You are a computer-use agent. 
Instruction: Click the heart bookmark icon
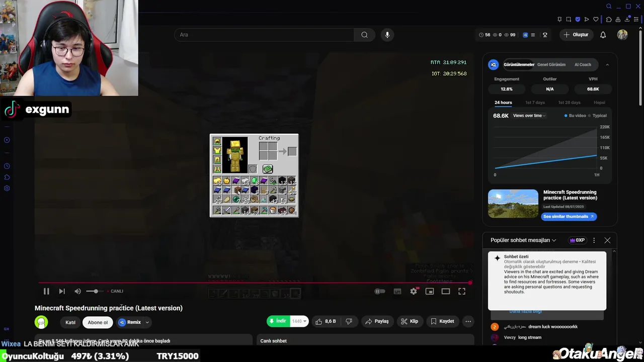click(x=596, y=19)
